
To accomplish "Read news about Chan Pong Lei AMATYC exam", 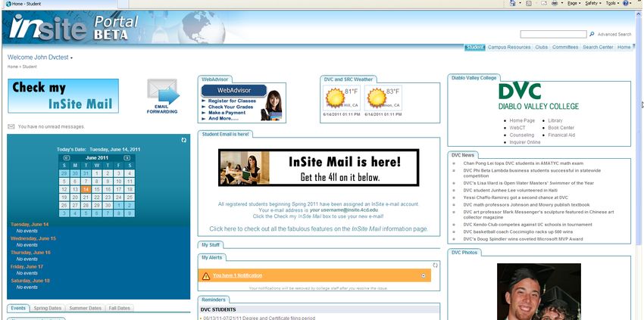I will (524, 163).
